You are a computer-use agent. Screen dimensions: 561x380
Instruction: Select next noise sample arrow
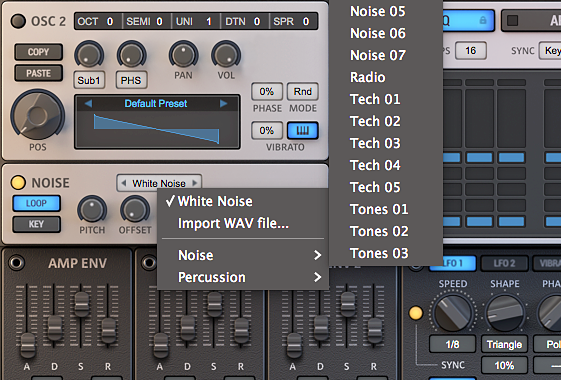(x=195, y=183)
